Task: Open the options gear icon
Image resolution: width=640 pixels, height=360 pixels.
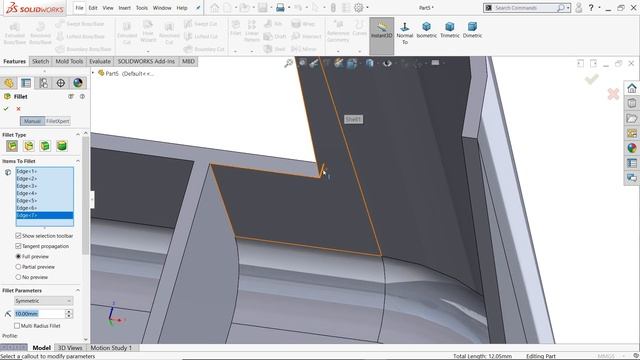Action: tap(358, 7)
